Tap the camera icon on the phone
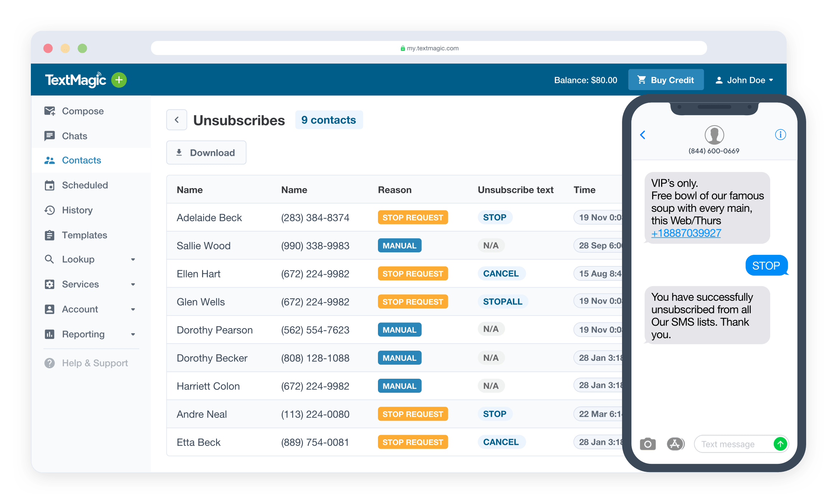Screen dimensions: 837x504 click(648, 444)
